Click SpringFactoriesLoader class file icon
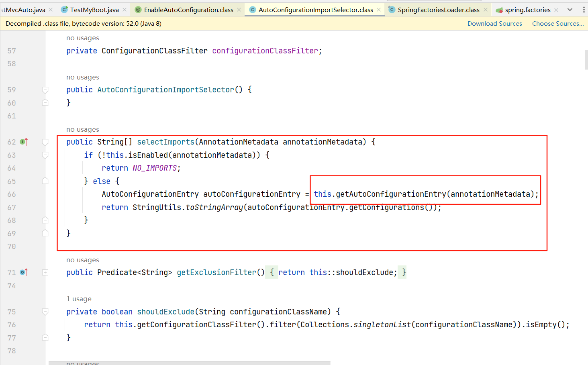Screen dimensions: 588x365 [x=392, y=10]
